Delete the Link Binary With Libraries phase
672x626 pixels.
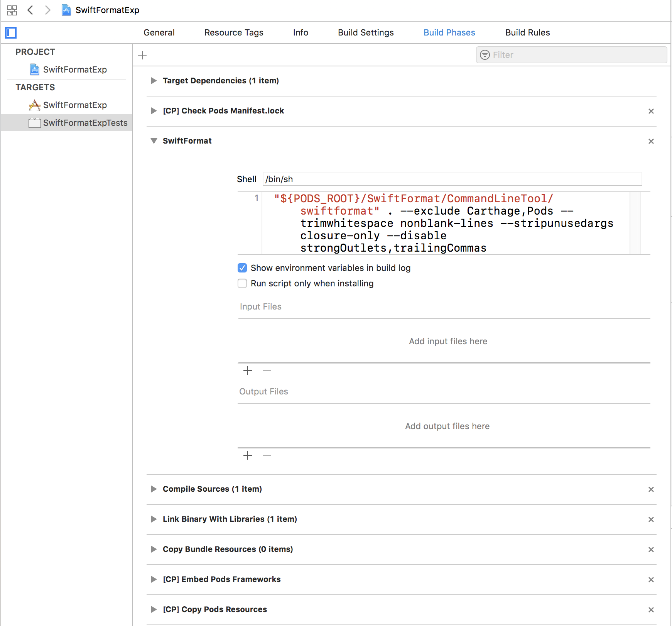[x=651, y=519]
